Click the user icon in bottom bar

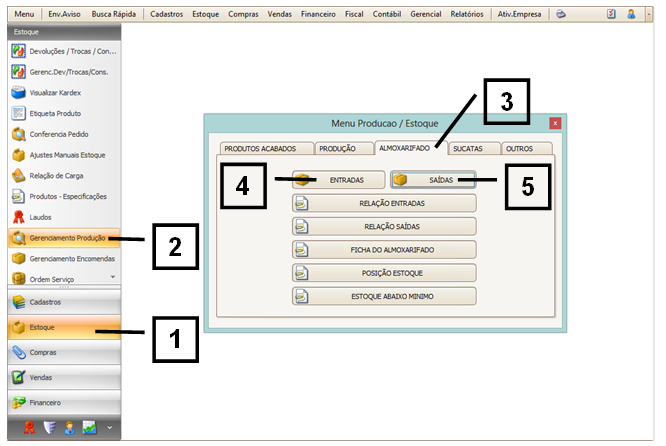pos(70,428)
